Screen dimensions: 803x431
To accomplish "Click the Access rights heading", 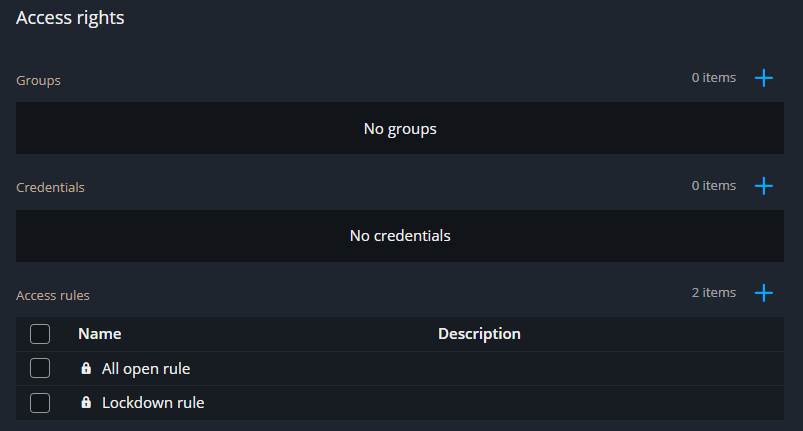I will [70, 18].
